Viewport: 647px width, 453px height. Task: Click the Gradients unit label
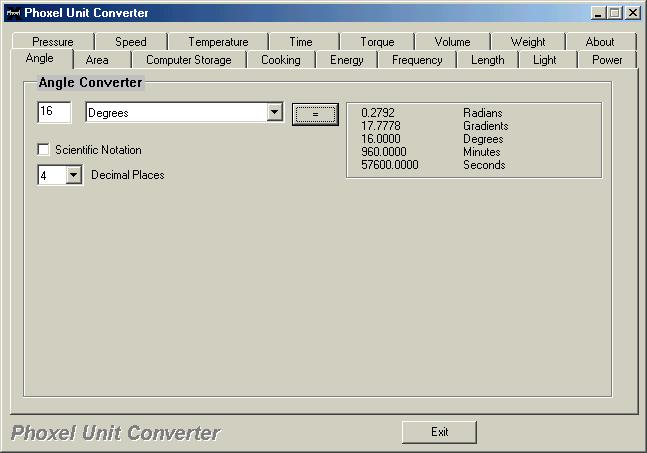(x=486, y=126)
